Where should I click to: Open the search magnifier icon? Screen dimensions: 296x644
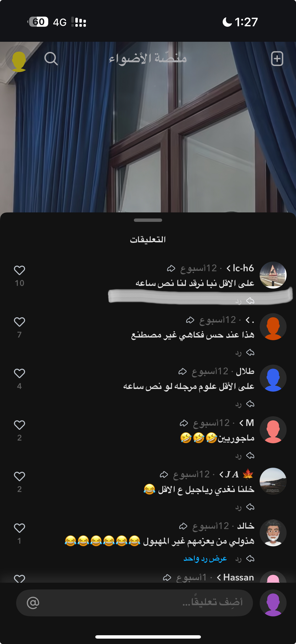[51, 59]
